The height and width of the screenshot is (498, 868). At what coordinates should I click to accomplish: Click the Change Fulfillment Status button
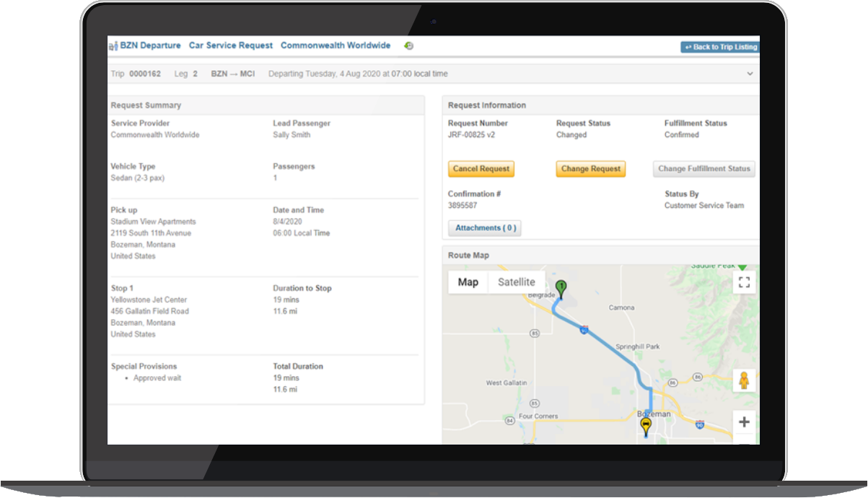click(704, 169)
